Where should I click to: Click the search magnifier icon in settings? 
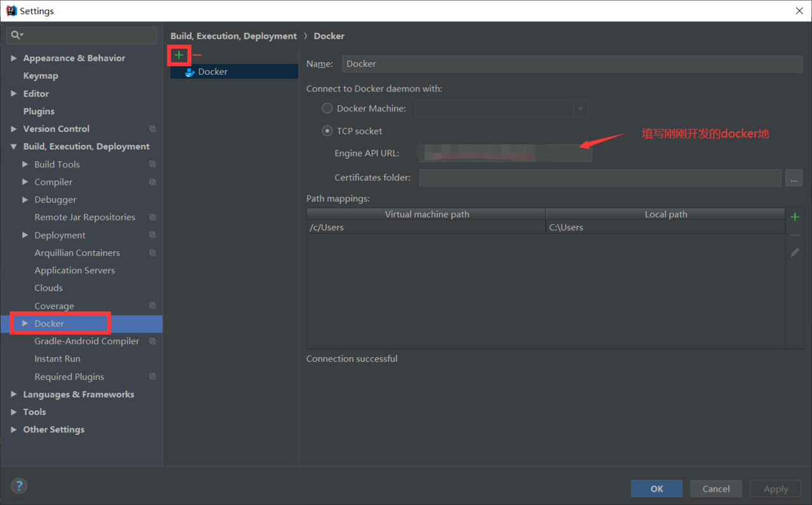click(x=16, y=35)
